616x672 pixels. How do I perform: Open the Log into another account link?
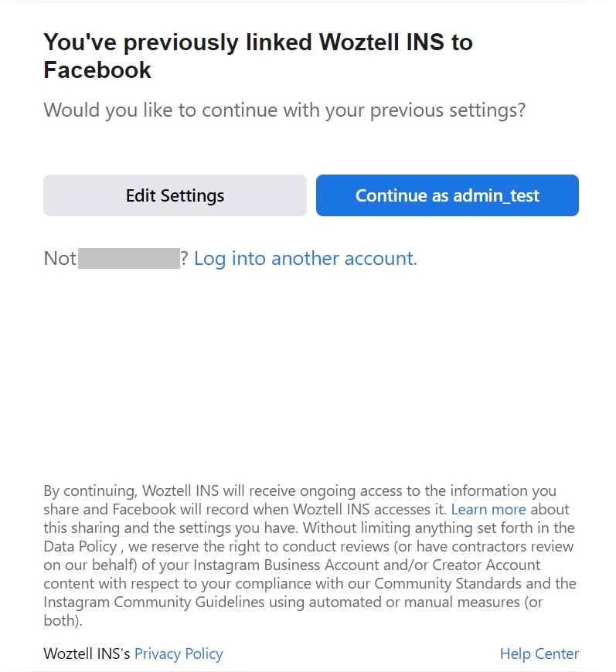(305, 259)
